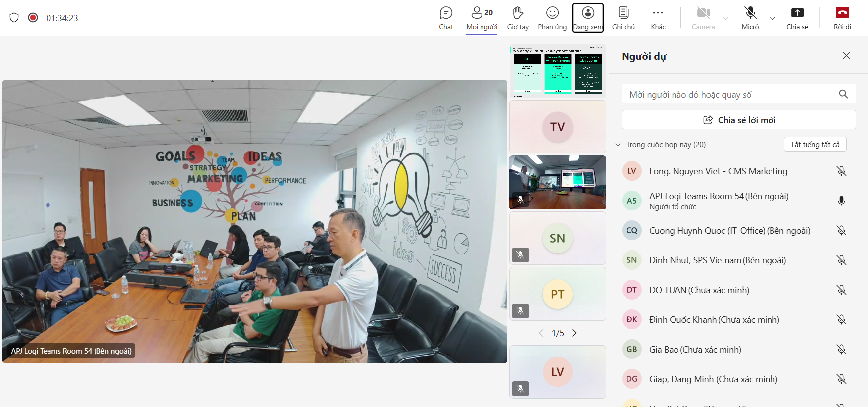Screen dimensions: 868x407
Task: Click the invite someone search field
Action: coord(730,94)
